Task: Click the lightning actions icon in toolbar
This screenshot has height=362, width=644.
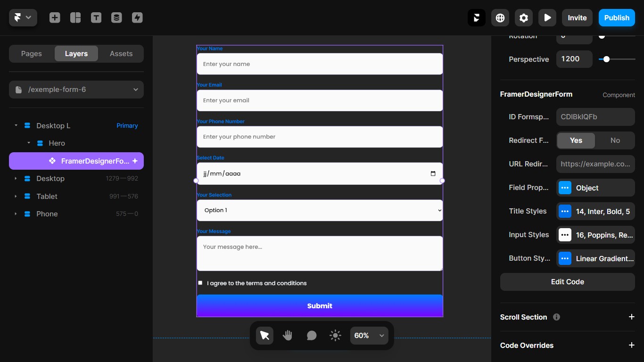Action: 137,17
